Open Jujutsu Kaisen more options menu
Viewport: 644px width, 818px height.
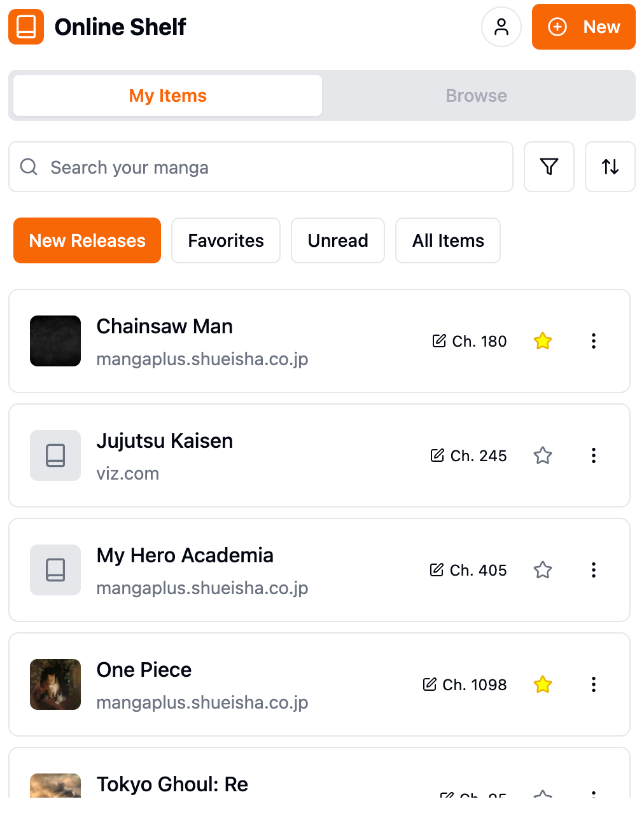[593, 456]
